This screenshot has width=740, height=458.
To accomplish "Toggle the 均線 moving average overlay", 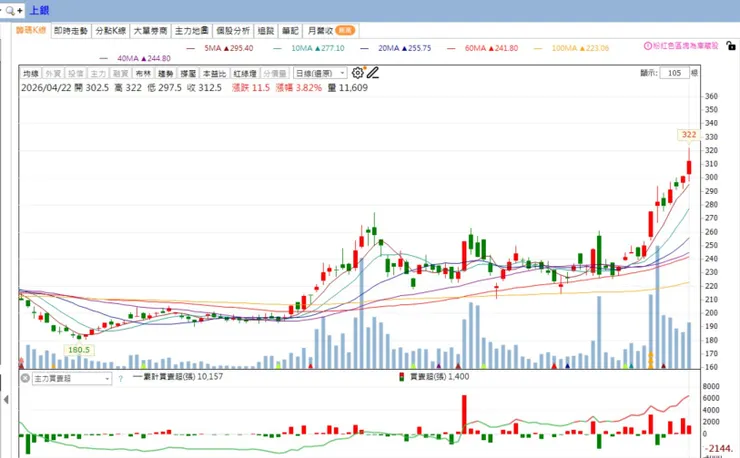I will coord(31,73).
